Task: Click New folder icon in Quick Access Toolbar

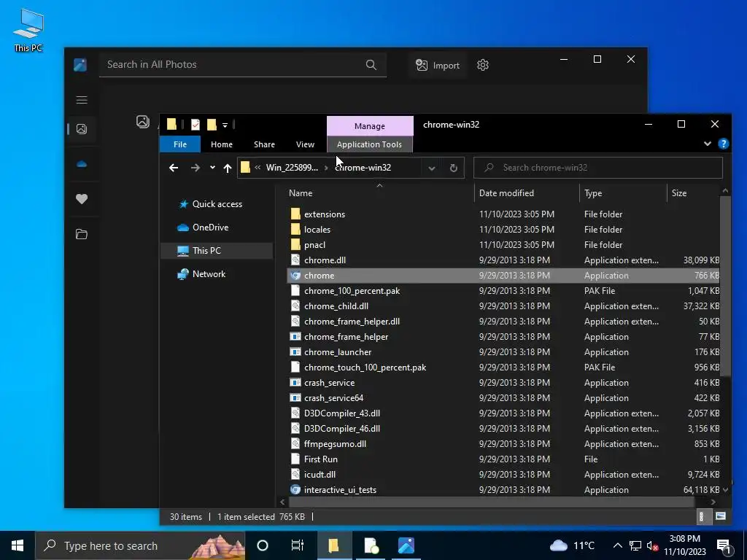Action: tap(212, 125)
